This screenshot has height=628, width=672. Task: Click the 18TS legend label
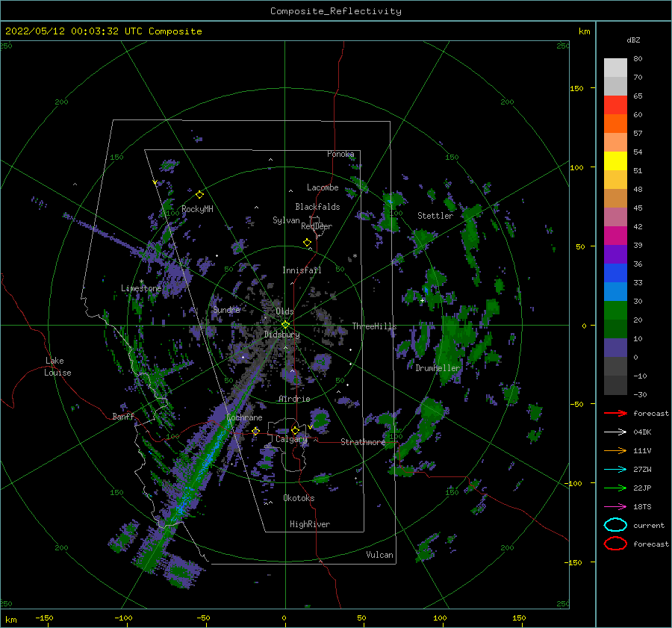[642, 507]
